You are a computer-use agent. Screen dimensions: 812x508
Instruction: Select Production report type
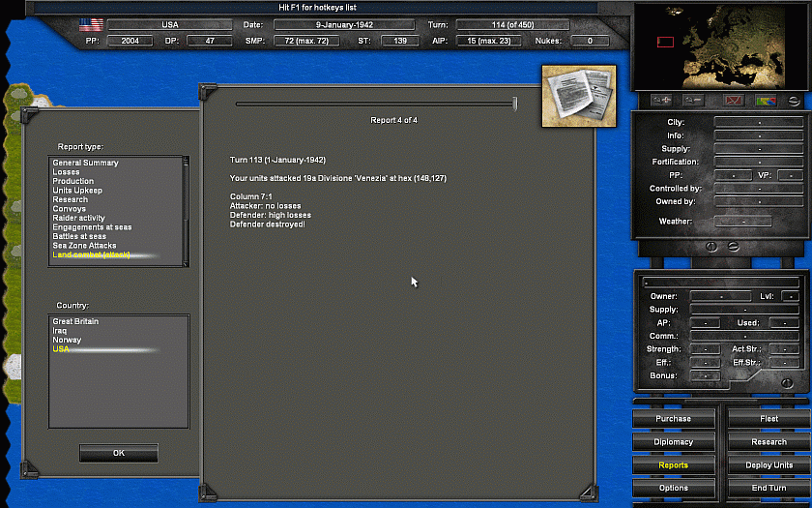73,181
